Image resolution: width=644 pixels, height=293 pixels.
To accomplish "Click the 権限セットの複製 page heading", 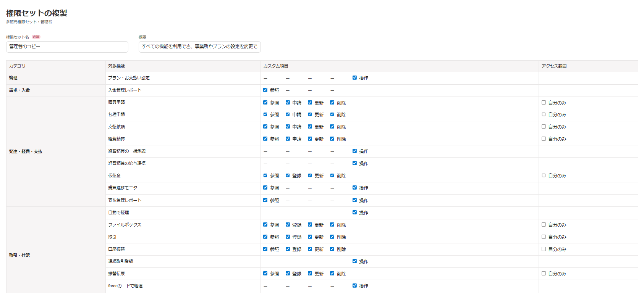I will 37,13.
